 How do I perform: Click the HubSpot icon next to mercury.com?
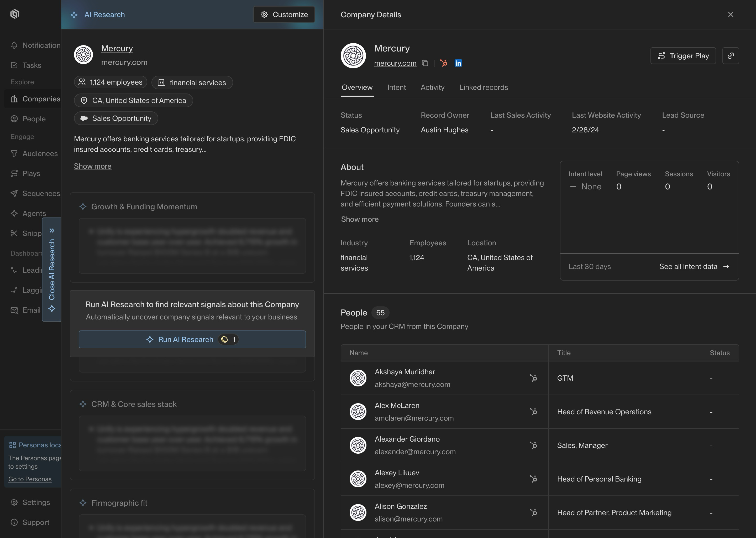tap(444, 63)
